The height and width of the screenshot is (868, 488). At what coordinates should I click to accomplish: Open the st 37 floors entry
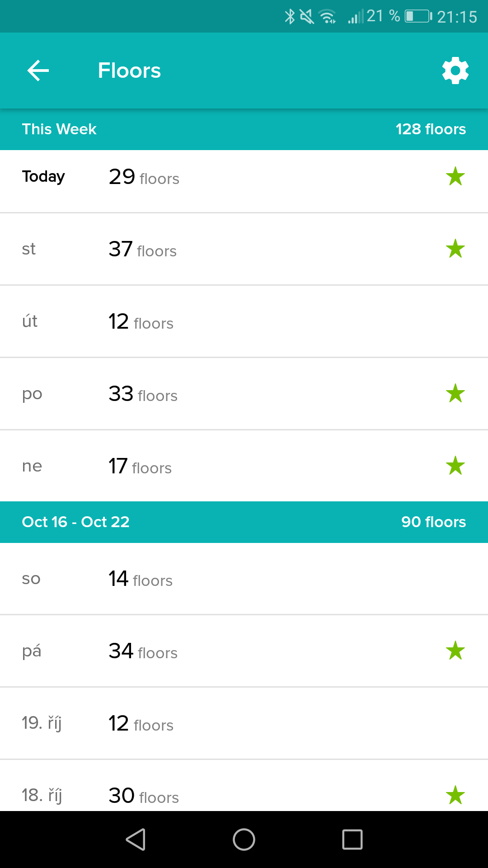coord(244,249)
